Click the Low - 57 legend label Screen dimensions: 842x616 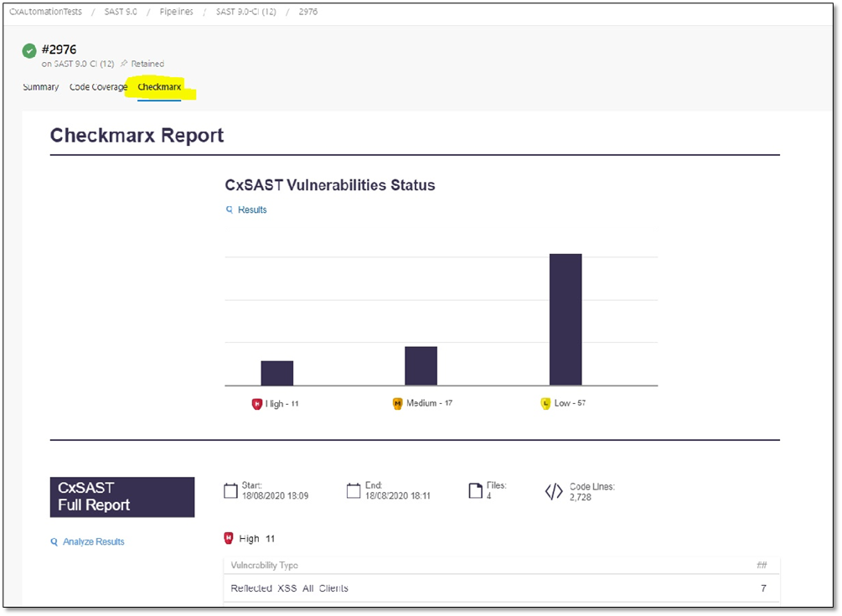click(571, 403)
